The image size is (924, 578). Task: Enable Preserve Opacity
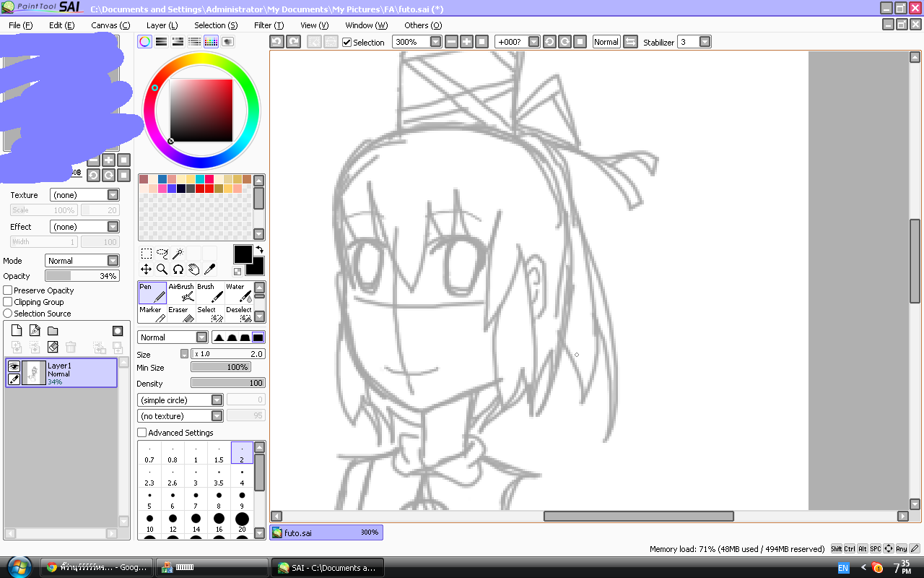[8, 290]
